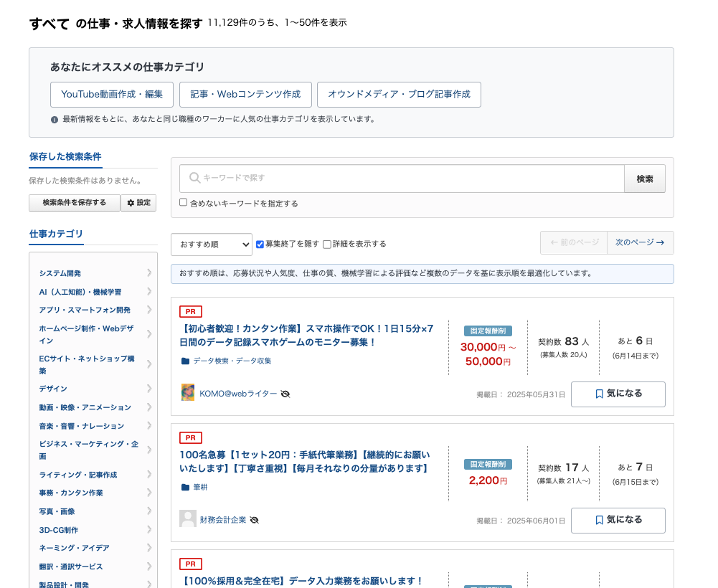Click the folder icon next to データ検索・データ収集
This screenshot has width=718, height=588.
coord(186,361)
